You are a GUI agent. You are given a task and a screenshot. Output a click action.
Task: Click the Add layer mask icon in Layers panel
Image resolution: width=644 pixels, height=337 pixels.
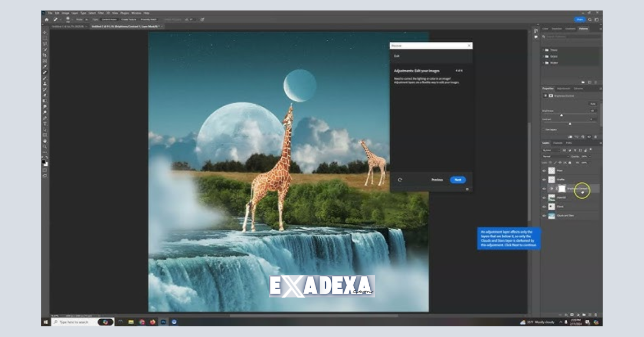(572, 314)
